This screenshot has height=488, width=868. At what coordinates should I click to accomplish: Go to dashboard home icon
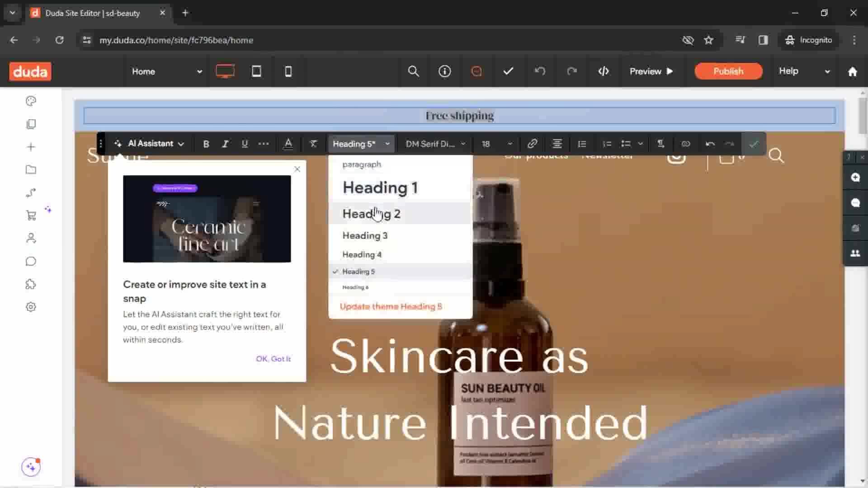point(853,71)
